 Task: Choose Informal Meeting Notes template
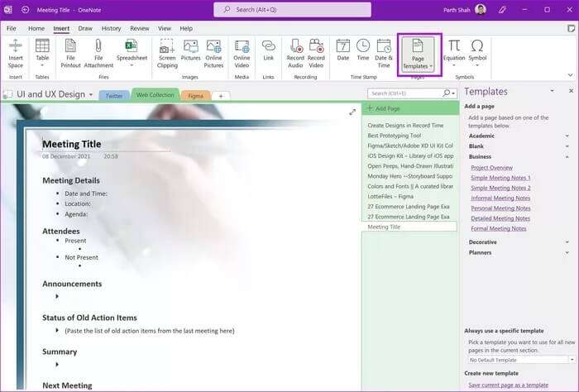pyautogui.click(x=500, y=198)
